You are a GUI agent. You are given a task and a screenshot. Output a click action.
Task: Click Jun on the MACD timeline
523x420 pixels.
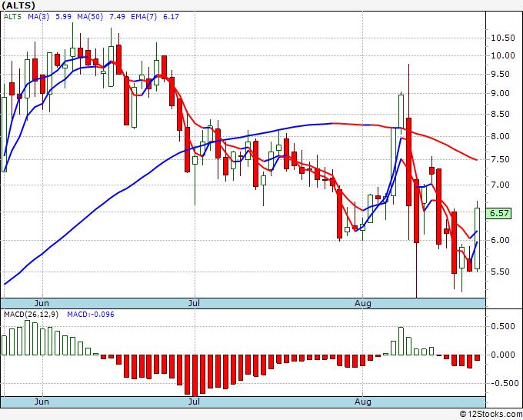(42, 402)
